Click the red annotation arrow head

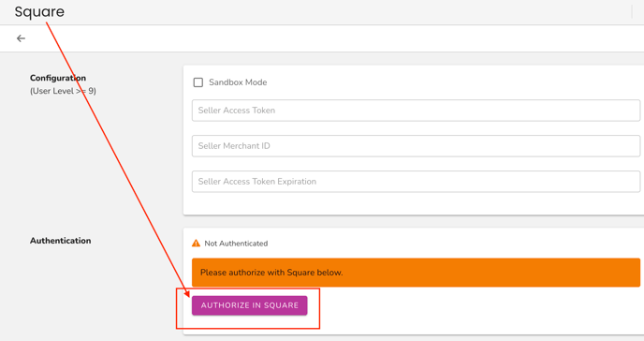(187, 293)
